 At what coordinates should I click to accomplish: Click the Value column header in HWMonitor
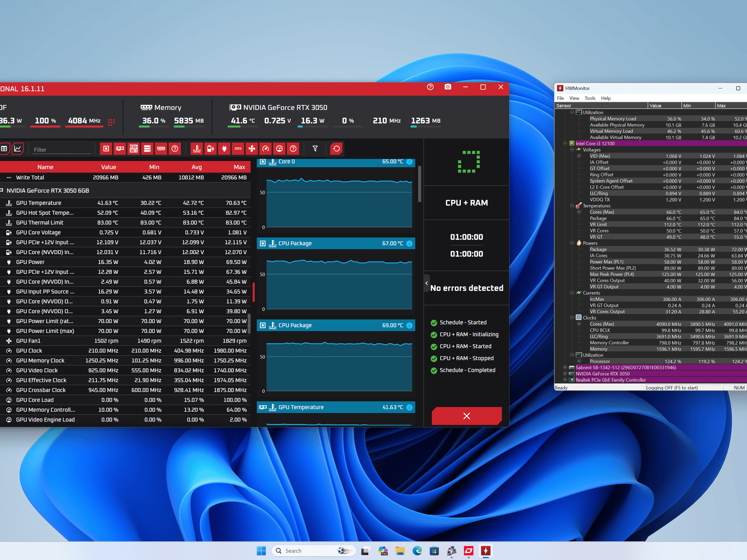(x=665, y=106)
